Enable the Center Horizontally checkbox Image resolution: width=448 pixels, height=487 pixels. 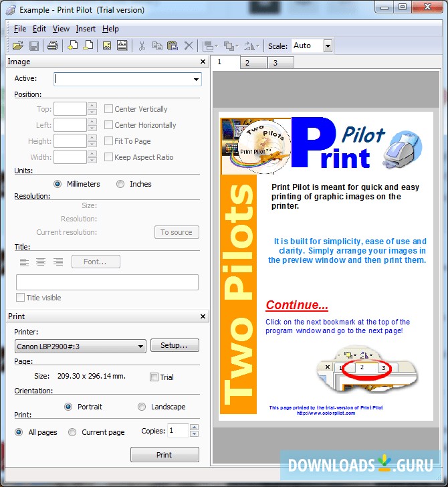(108, 125)
